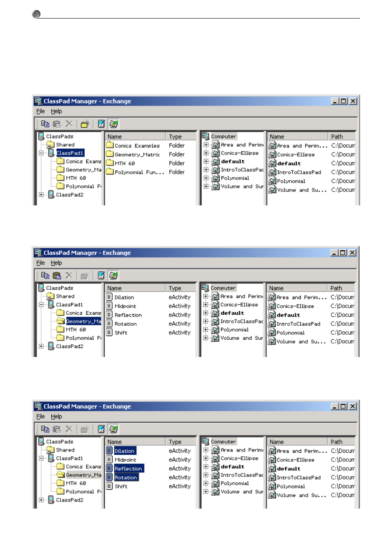Click the Shared folder icon in the middle window tree

pyautogui.click(x=51, y=296)
